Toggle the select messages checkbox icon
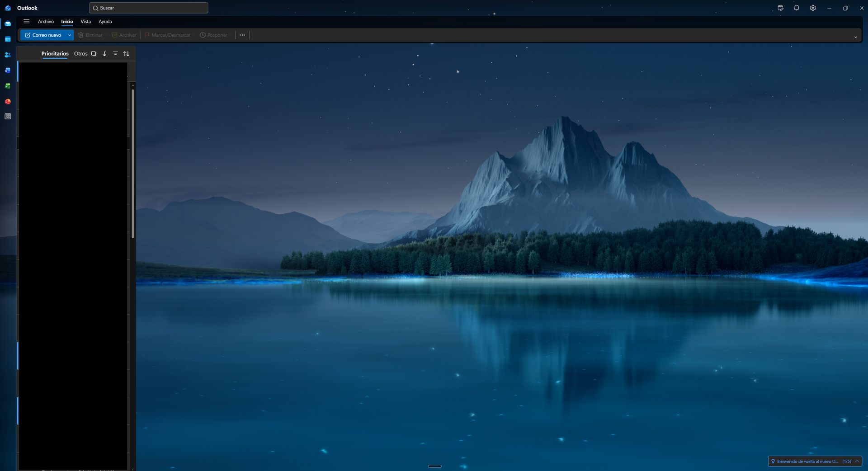The height and width of the screenshot is (471, 868). [94, 54]
